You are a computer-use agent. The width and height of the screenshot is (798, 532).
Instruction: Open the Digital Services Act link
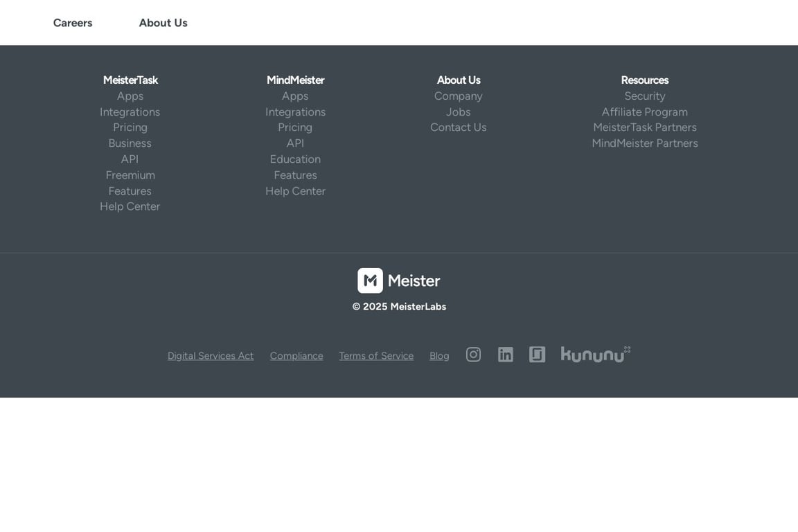211,356
